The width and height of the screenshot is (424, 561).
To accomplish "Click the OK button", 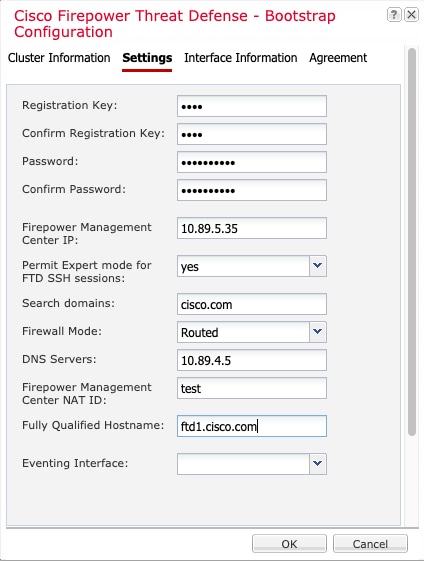I will coord(289,544).
